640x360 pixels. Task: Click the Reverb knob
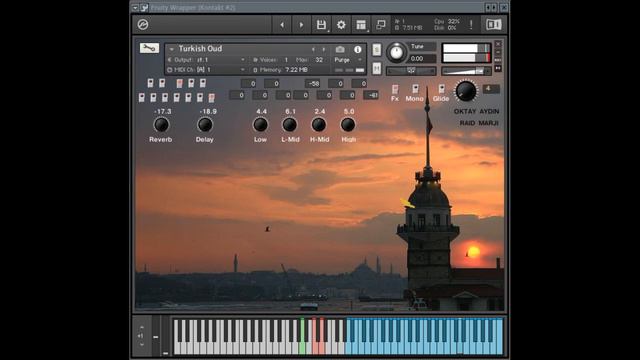click(161, 125)
